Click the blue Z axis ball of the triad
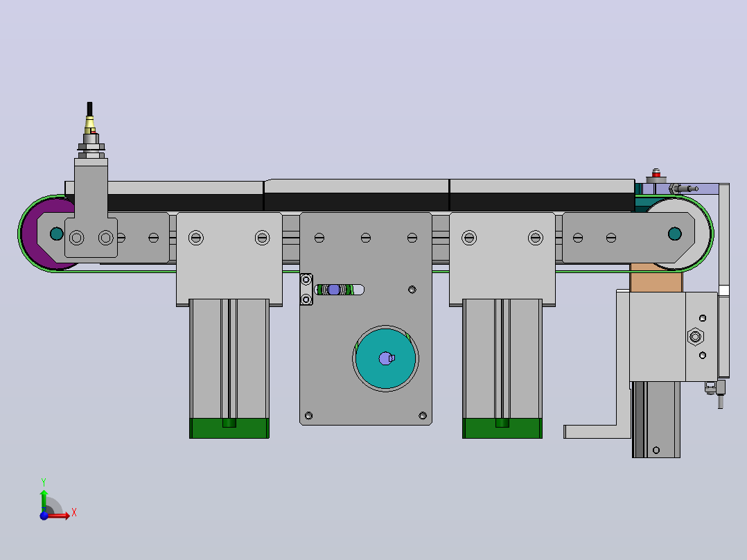Image resolution: width=747 pixels, height=560 pixels. [44, 515]
